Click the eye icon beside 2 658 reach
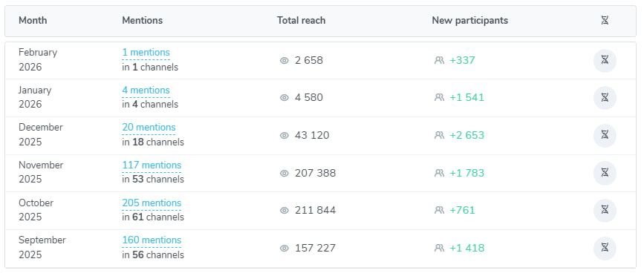This screenshot has height=276, width=644. coord(284,61)
